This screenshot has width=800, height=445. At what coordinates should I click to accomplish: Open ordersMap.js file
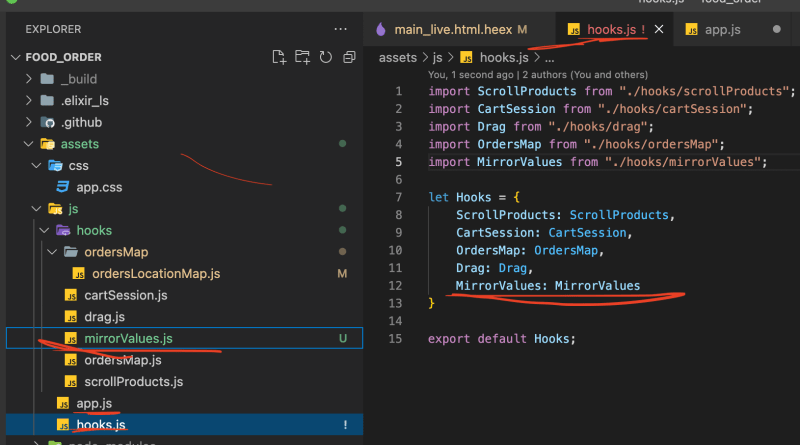122,360
